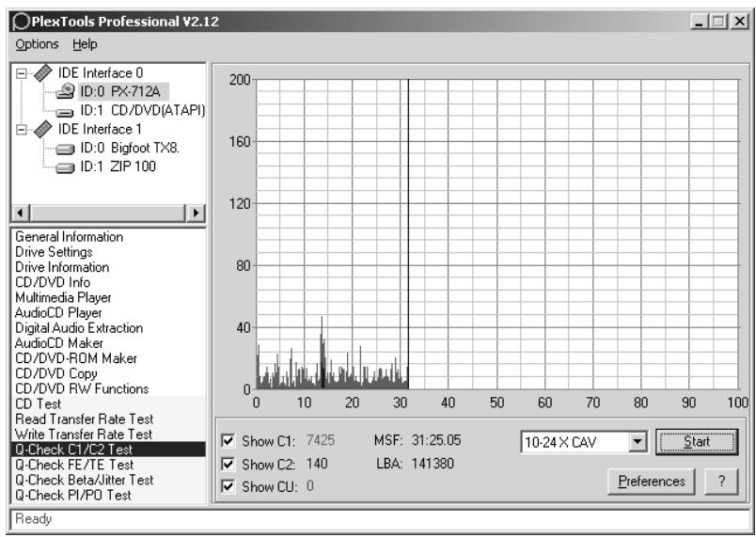
Task: Open CD/DVD-ROM Maker function
Action: coord(76,358)
